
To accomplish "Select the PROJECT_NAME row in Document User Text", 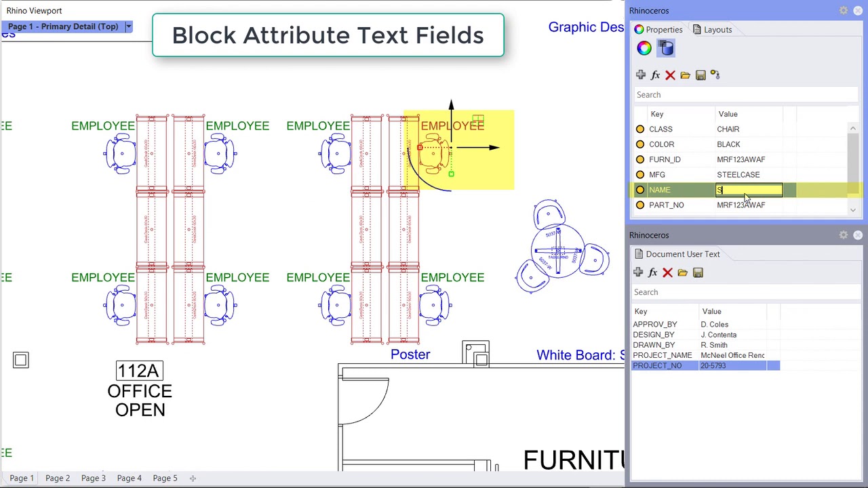I will point(705,355).
